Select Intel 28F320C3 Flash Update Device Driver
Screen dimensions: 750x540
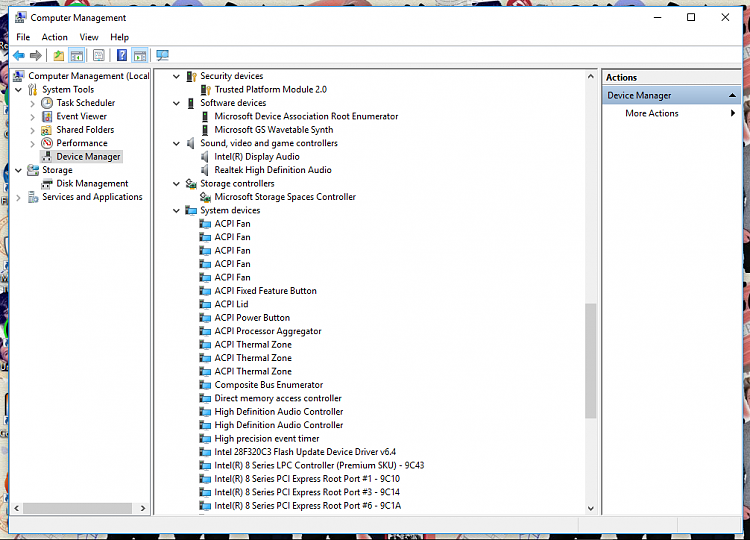click(305, 452)
